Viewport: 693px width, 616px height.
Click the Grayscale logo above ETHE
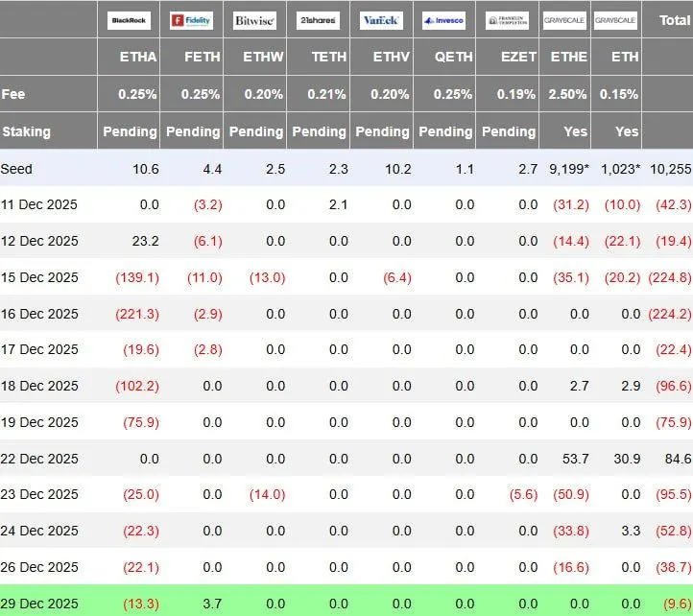(x=565, y=19)
